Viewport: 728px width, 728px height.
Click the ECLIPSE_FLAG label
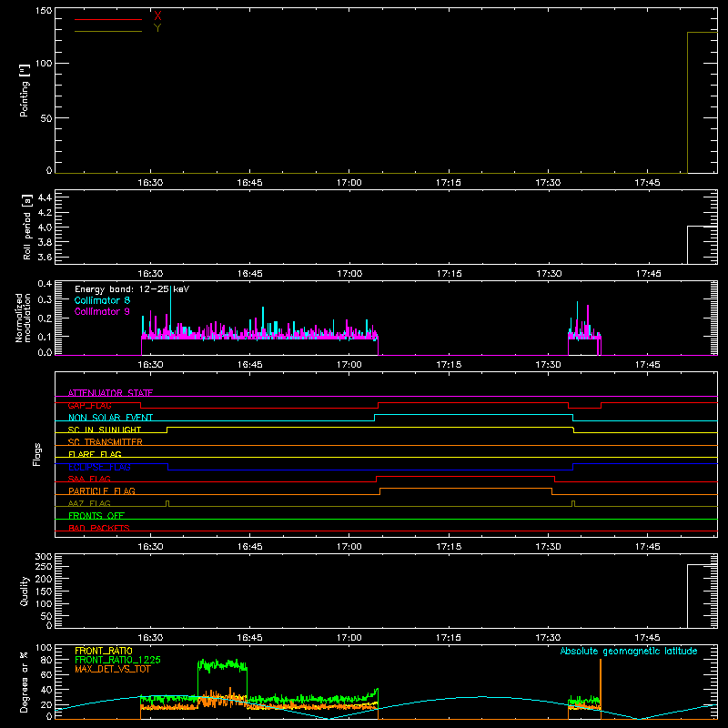[99, 467]
